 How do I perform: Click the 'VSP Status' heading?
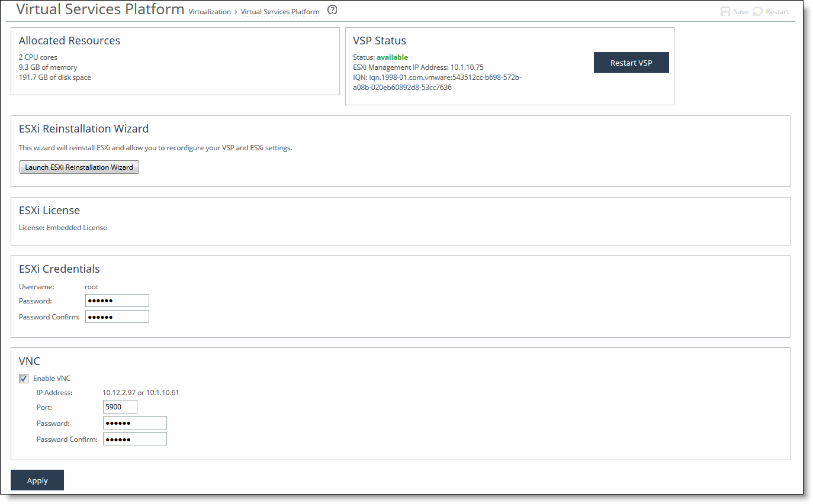pyautogui.click(x=380, y=41)
